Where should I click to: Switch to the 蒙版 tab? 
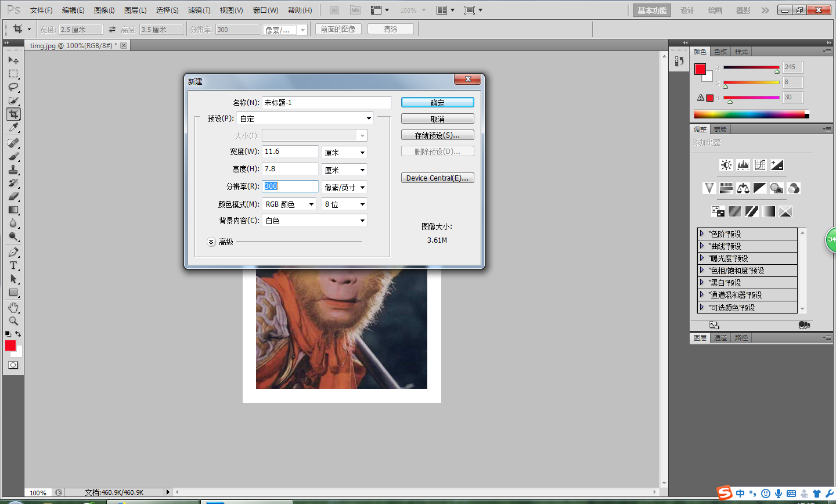pyautogui.click(x=720, y=129)
